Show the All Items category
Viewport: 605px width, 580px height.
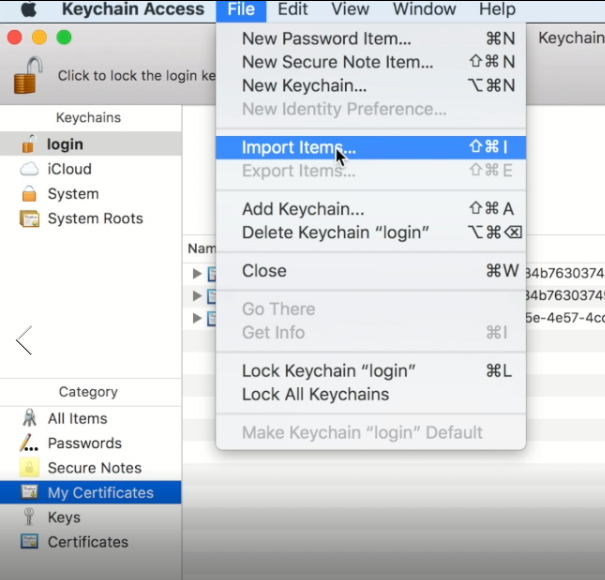91,418
